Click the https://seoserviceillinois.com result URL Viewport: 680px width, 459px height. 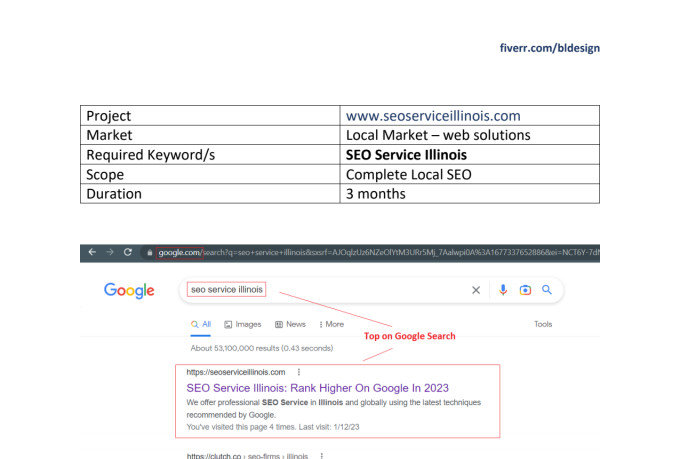236,372
